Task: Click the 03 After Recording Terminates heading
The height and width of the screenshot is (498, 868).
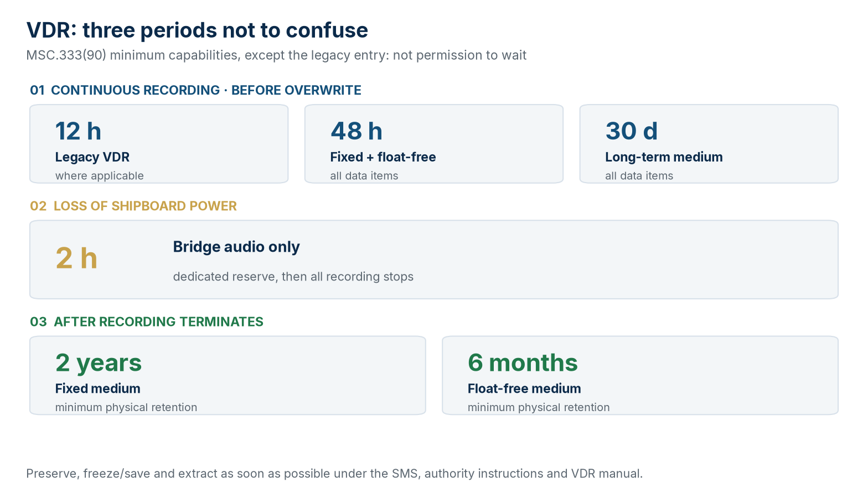Action: pos(147,321)
